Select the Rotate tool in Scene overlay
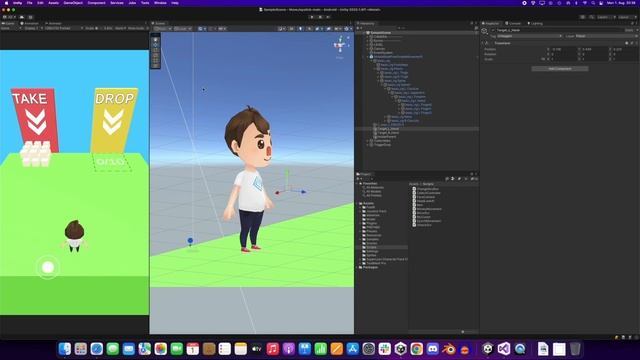This screenshot has height=360, width=640. (x=156, y=51)
